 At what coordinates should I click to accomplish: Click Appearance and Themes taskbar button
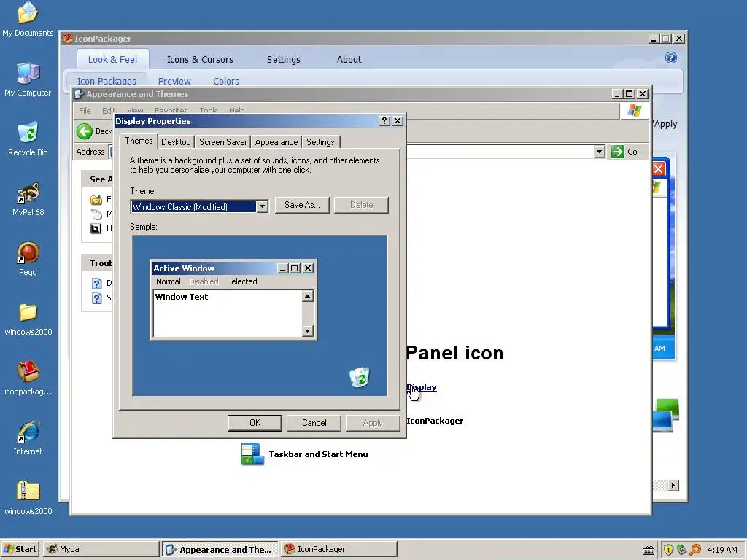point(220,549)
